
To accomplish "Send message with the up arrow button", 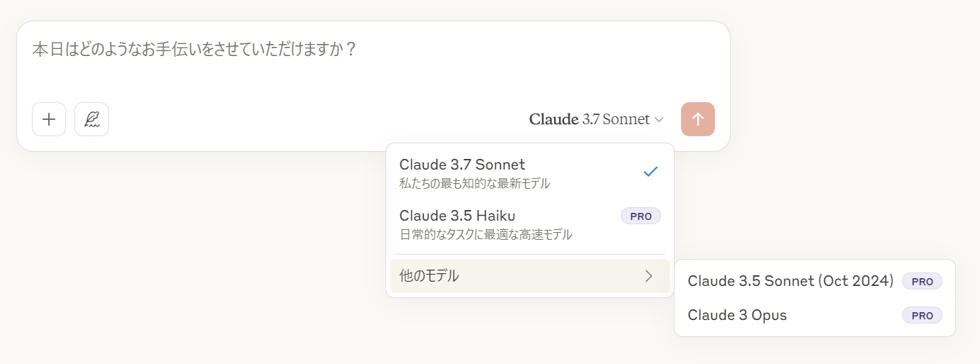I will coord(698,119).
